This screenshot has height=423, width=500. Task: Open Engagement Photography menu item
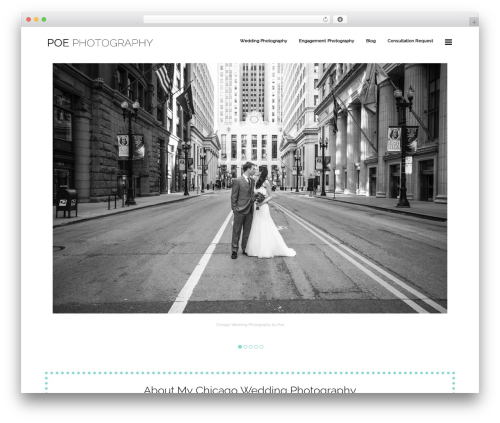[326, 41]
